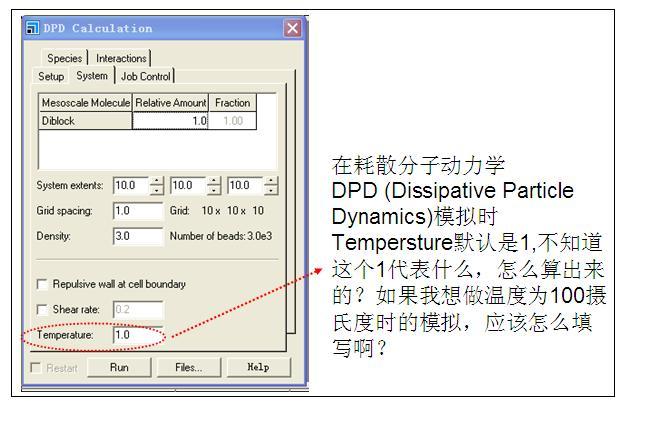Click the disabled Shear rate field
This screenshot has height=446, width=654.
[138, 310]
